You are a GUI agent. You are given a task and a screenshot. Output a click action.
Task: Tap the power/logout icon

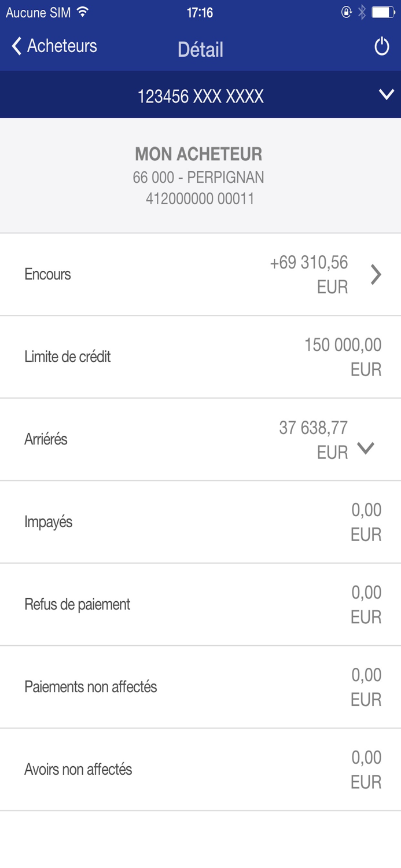click(382, 46)
